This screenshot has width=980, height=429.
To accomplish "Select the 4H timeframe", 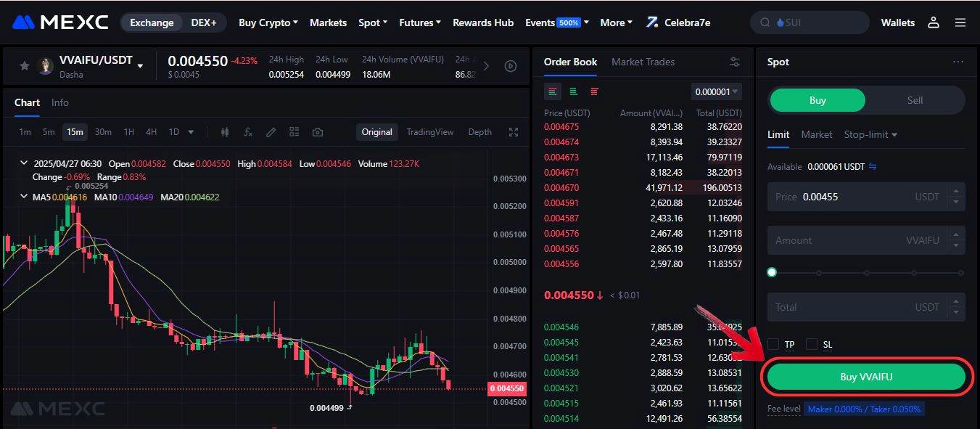I will tap(151, 132).
